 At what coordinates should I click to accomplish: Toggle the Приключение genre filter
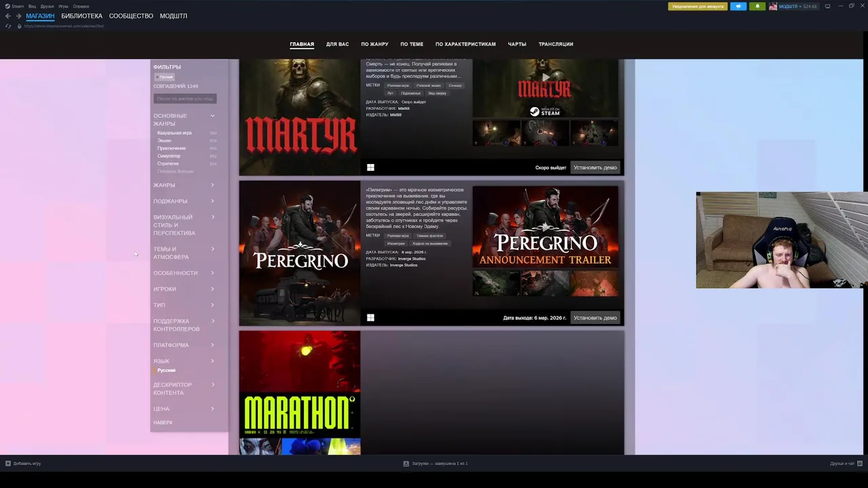172,148
